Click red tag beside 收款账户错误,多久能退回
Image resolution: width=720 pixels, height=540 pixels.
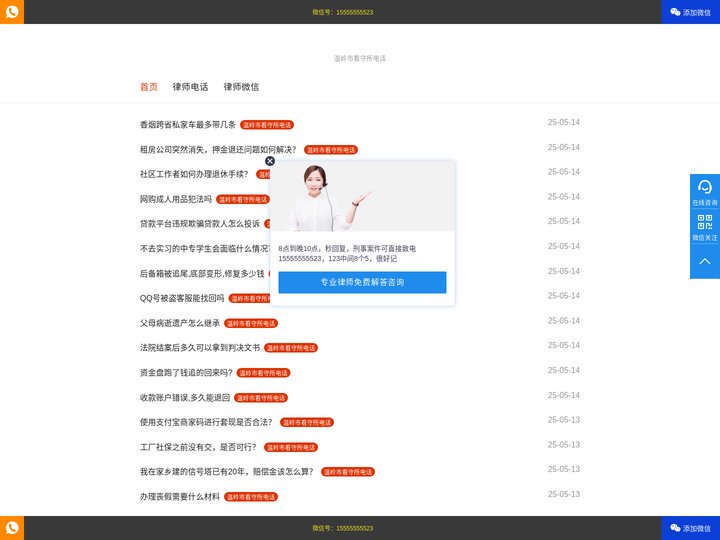261,398
